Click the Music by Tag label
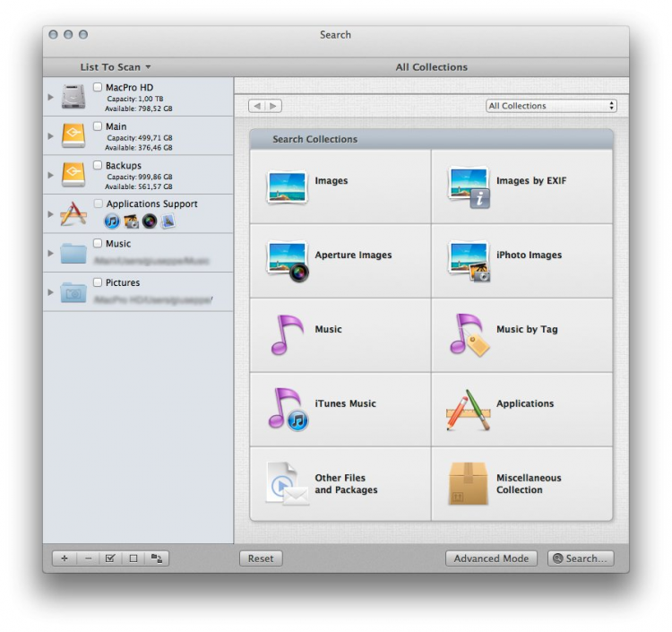 pyautogui.click(x=527, y=329)
